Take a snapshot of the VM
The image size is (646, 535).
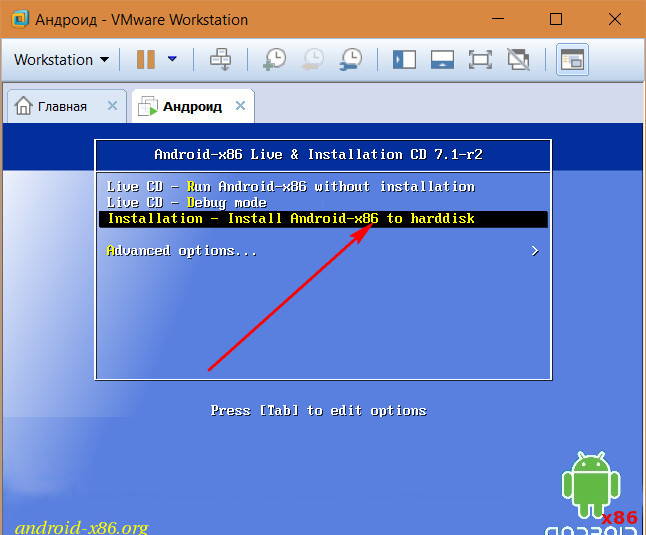(274, 59)
